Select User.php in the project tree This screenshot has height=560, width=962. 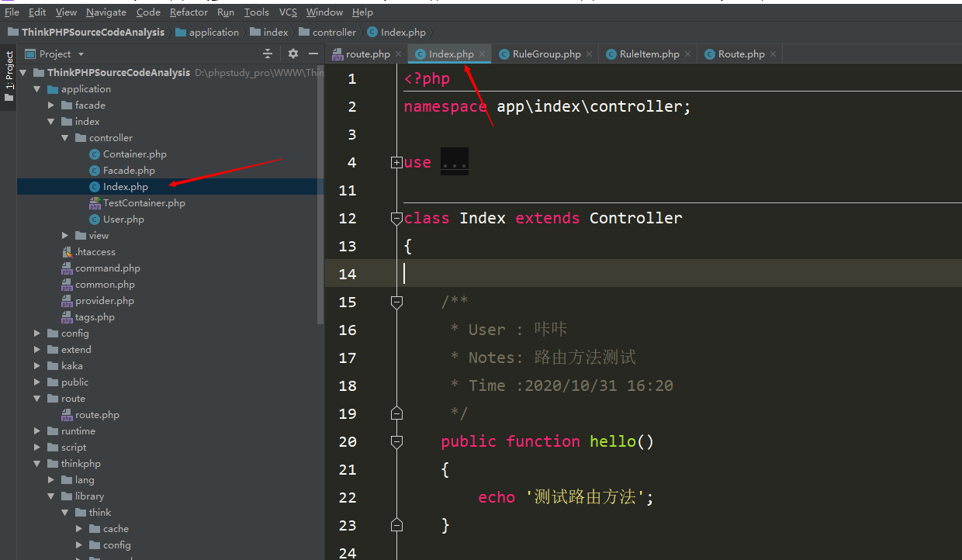point(123,220)
